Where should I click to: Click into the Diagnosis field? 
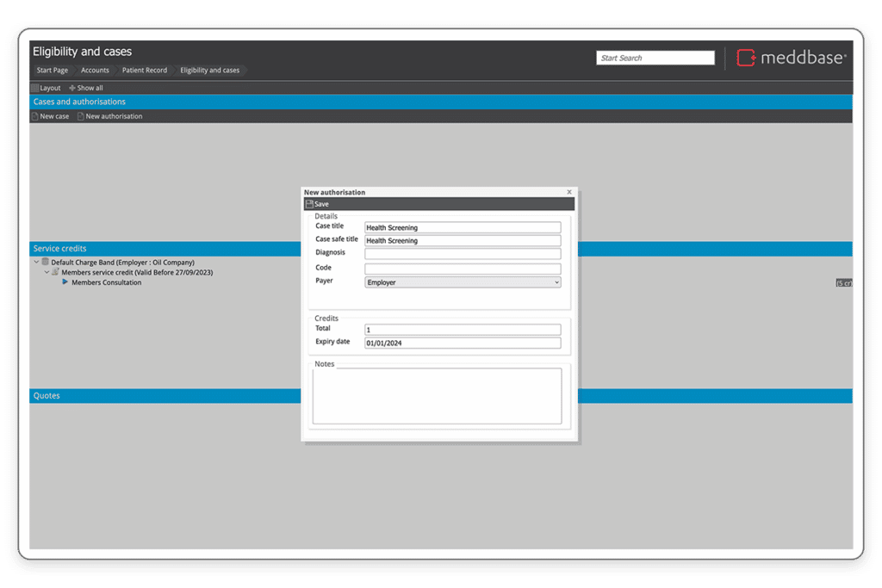(x=463, y=254)
